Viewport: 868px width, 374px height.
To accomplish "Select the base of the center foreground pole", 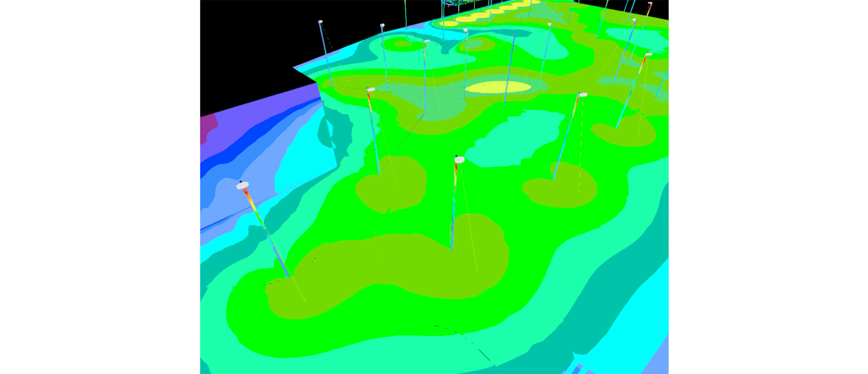I will 452,250.
